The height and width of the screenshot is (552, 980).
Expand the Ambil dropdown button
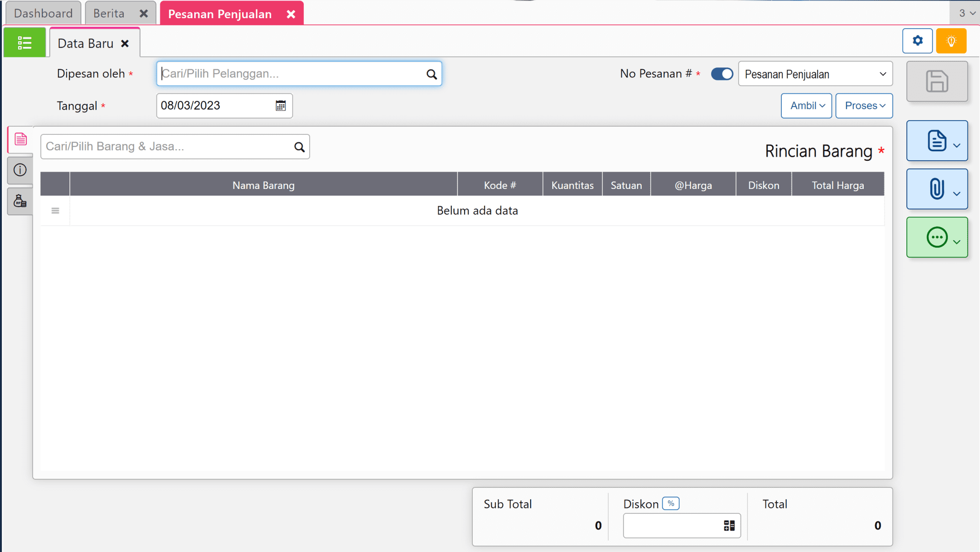(806, 106)
